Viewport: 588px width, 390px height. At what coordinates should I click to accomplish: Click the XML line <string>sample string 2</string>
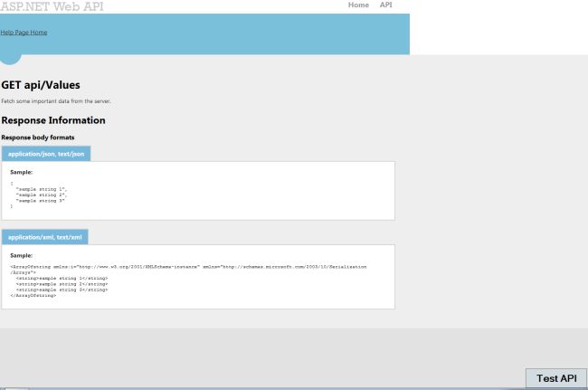click(62, 284)
